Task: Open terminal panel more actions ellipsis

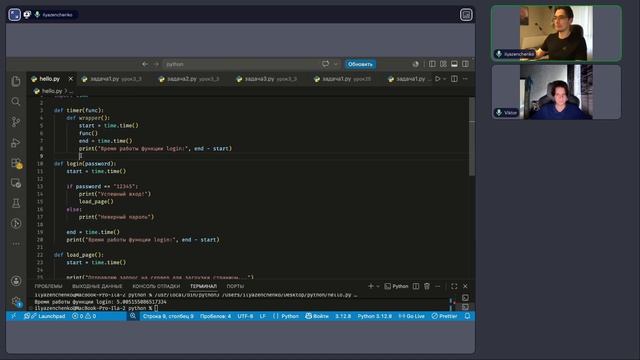Action: tap(438, 286)
